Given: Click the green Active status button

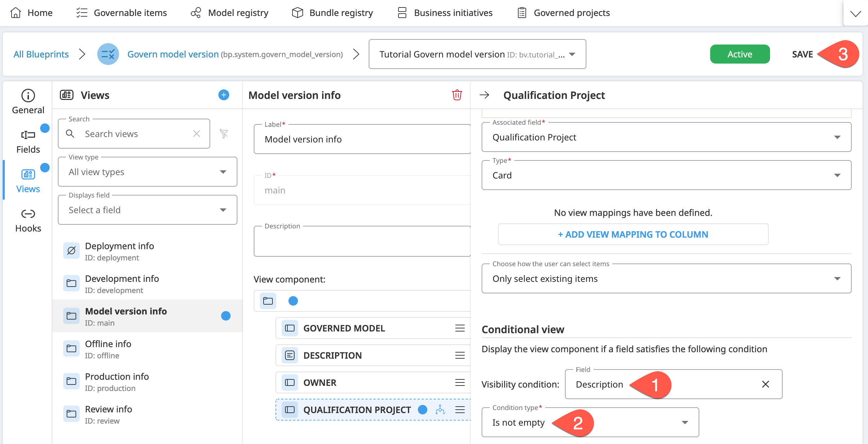Looking at the screenshot, I should point(740,54).
